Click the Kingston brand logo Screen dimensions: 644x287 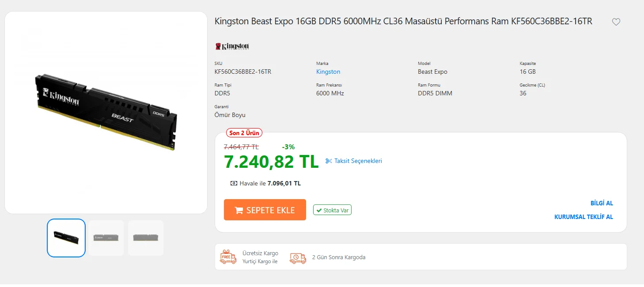pos(232,46)
